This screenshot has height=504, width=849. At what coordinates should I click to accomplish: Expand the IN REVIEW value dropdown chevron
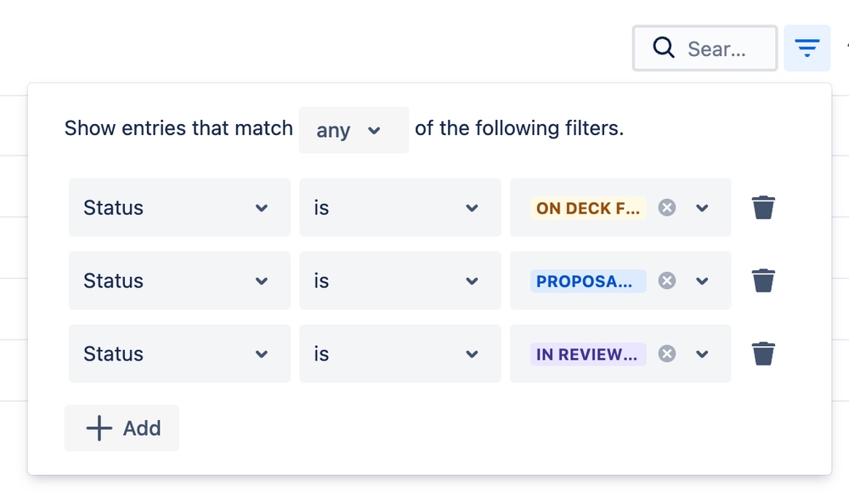point(702,354)
